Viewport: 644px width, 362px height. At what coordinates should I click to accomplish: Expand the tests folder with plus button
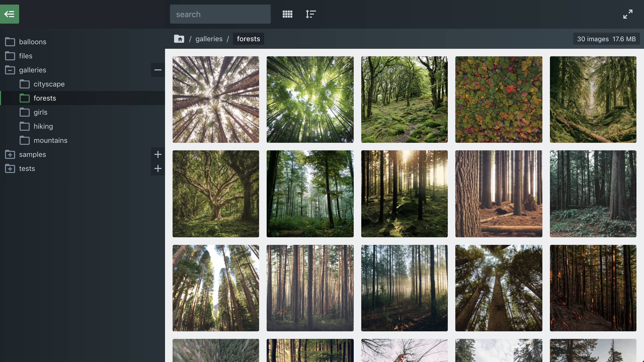coord(158,168)
